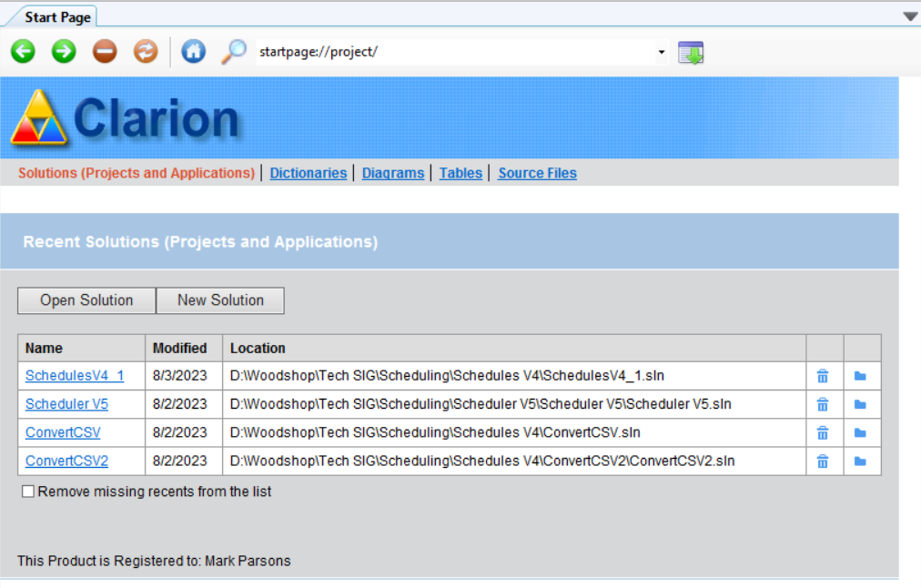Click the red stop icon
921x588 pixels.
104,51
